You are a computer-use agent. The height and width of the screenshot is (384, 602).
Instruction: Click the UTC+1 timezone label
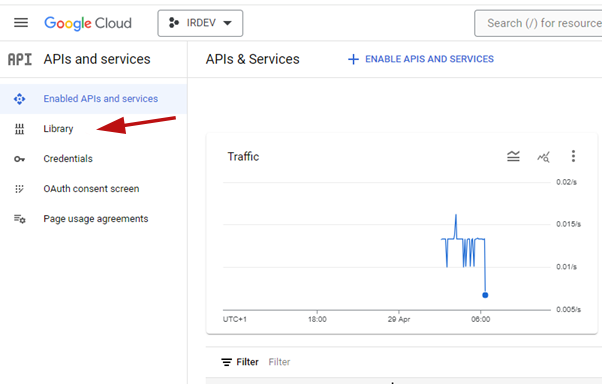pyautogui.click(x=235, y=319)
